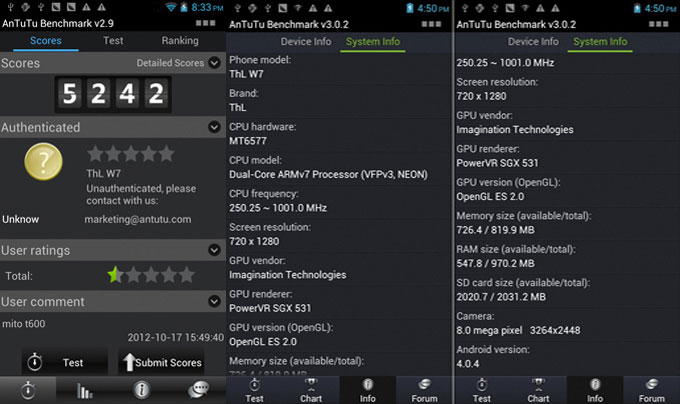Open the chat bubble icon in left bottom bar
680x404 pixels.
tap(198, 391)
